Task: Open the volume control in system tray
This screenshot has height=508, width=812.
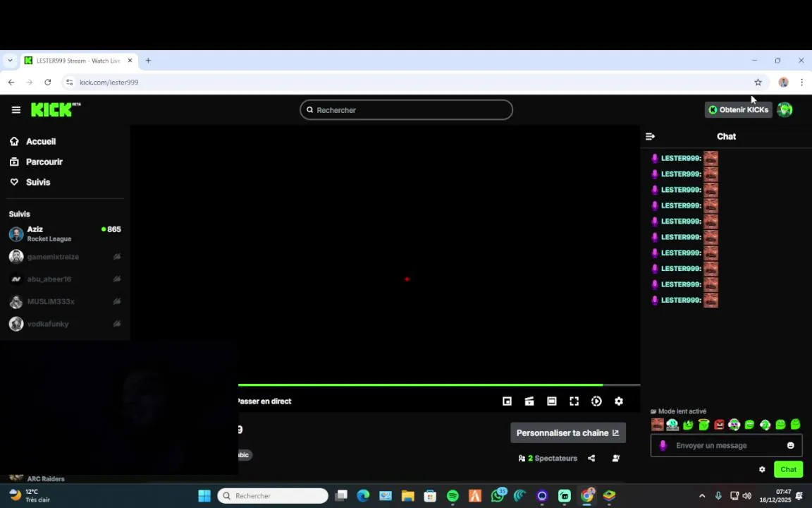Action: tap(746, 495)
